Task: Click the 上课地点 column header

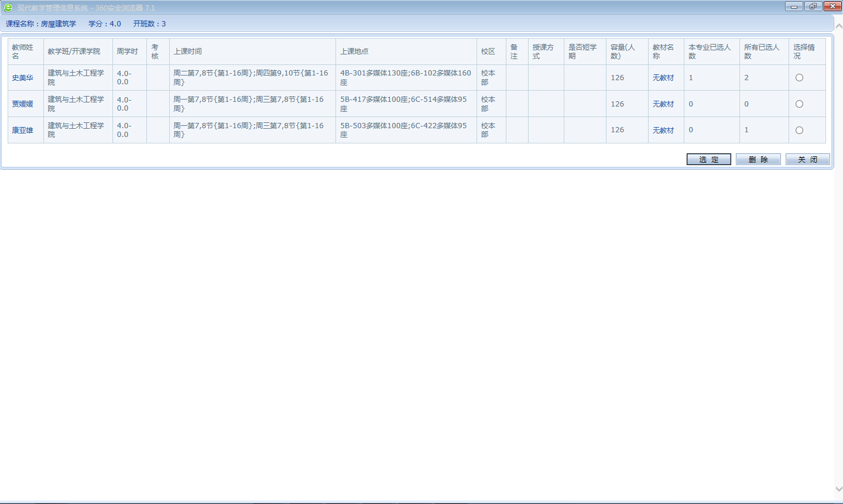Action: (354, 52)
